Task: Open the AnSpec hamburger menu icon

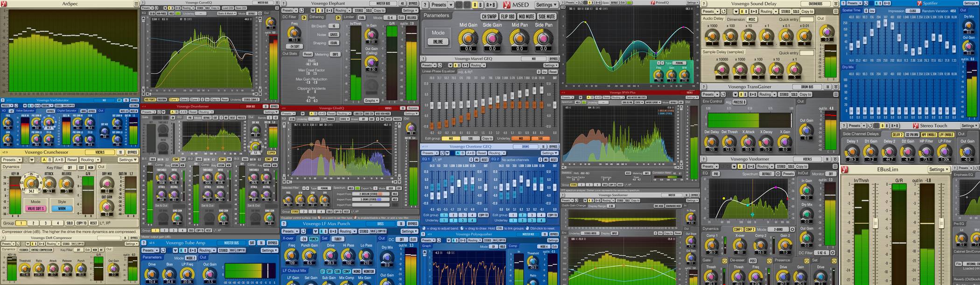Action: 136,4
